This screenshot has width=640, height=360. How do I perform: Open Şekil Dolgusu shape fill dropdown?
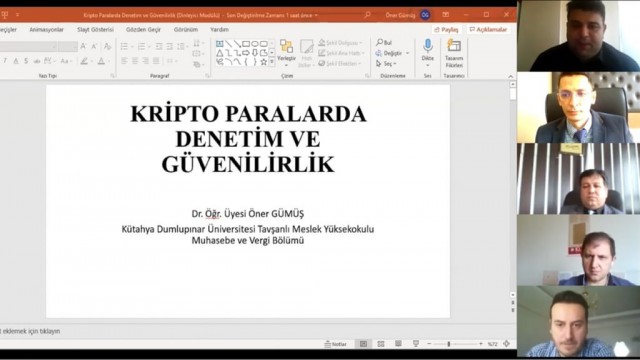[340, 42]
